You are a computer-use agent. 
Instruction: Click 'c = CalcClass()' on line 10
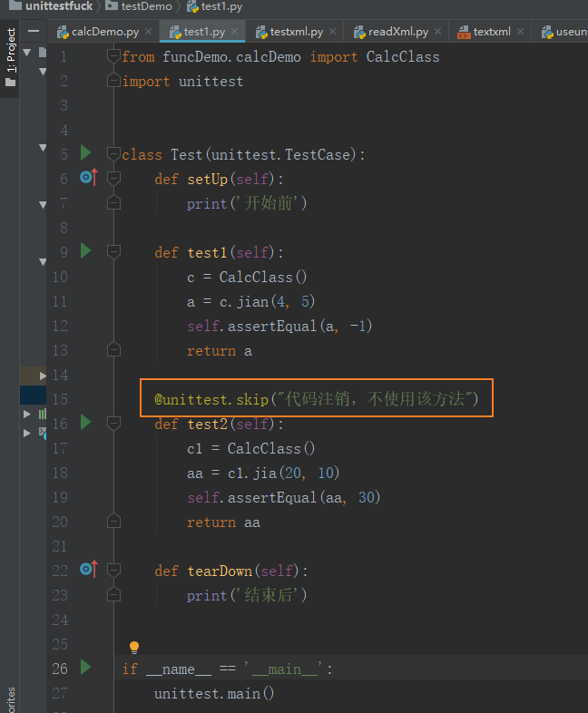click(x=247, y=277)
